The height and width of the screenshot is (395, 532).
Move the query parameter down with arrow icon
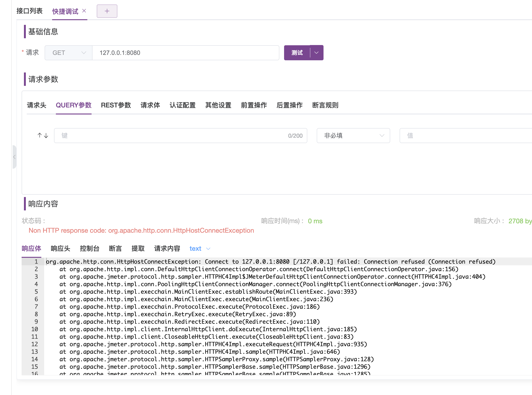(x=46, y=135)
